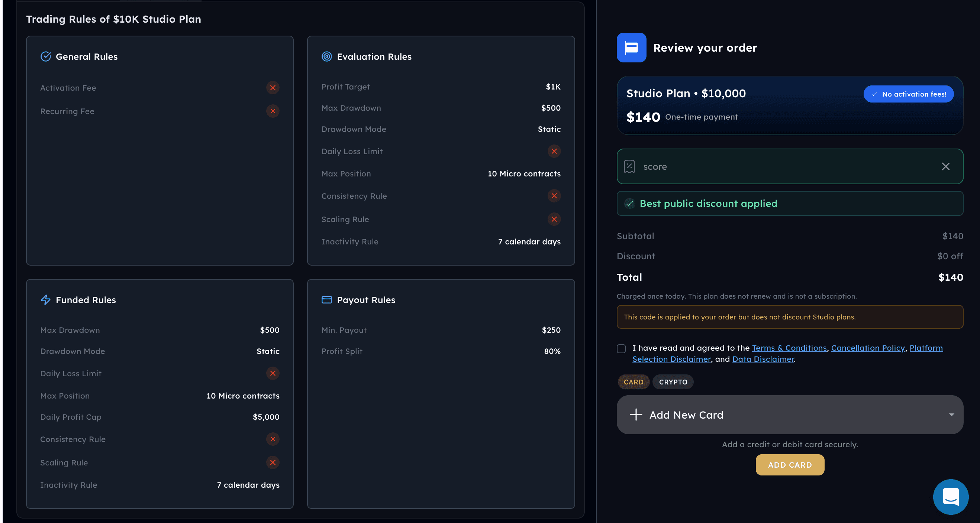Click Funded Daily Loss Limit red X
The width and height of the screenshot is (980, 523).
(x=273, y=374)
